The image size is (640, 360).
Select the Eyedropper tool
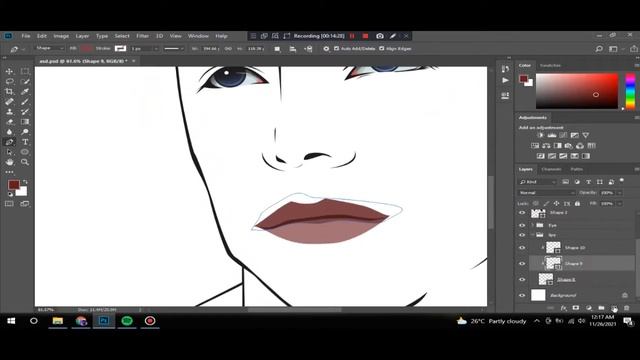[x=25, y=91]
